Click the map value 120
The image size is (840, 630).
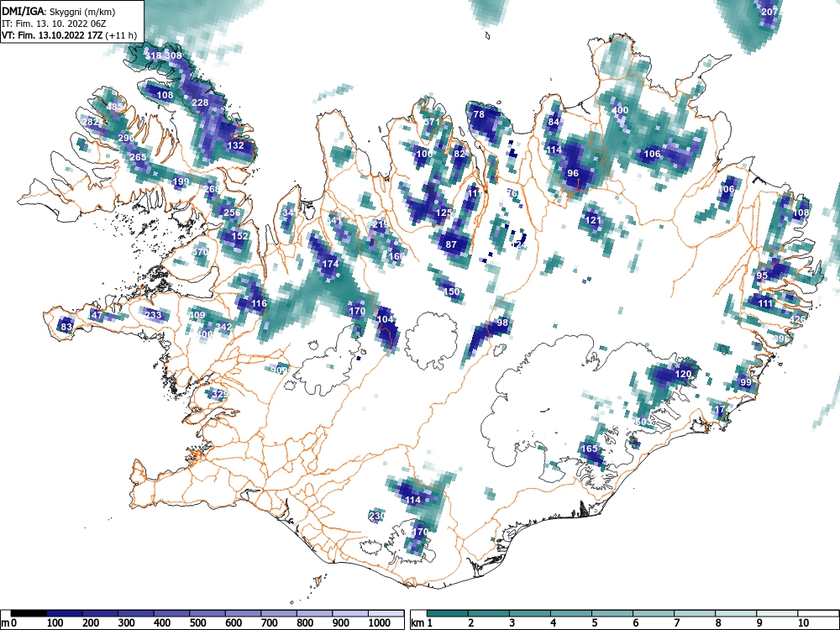683,374
